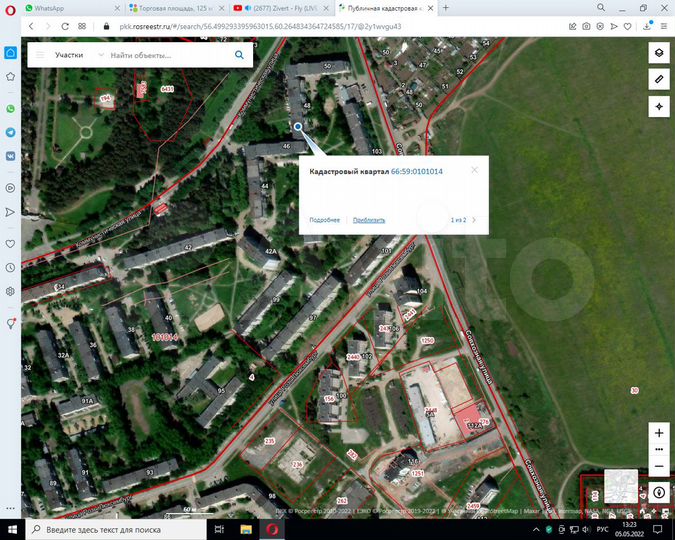Viewport: 675px width, 540px height.
Task: Open the Easy Setup menu icon
Action: 664,26
